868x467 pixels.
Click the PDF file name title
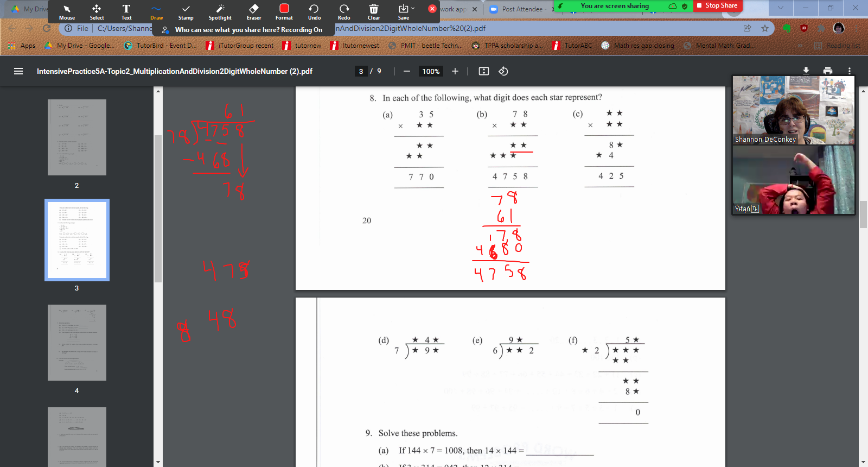pyautogui.click(x=175, y=71)
